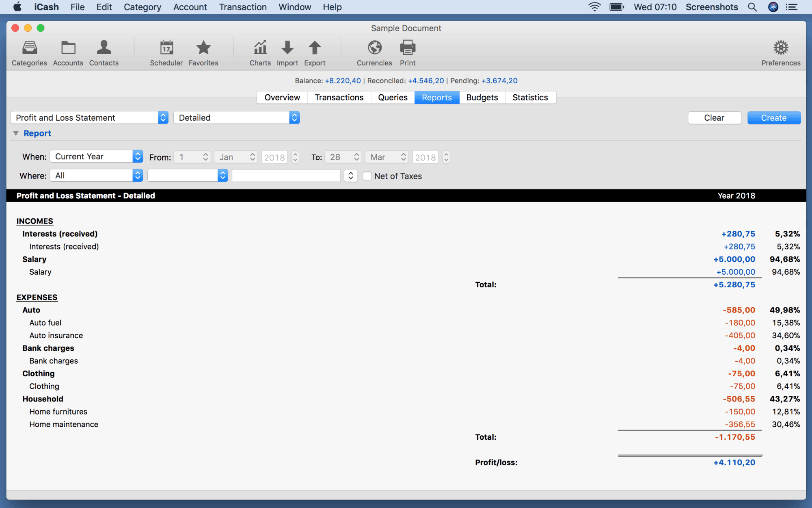Image resolution: width=812 pixels, height=508 pixels.
Task: Click the Currencies icon
Action: [375, 51]
